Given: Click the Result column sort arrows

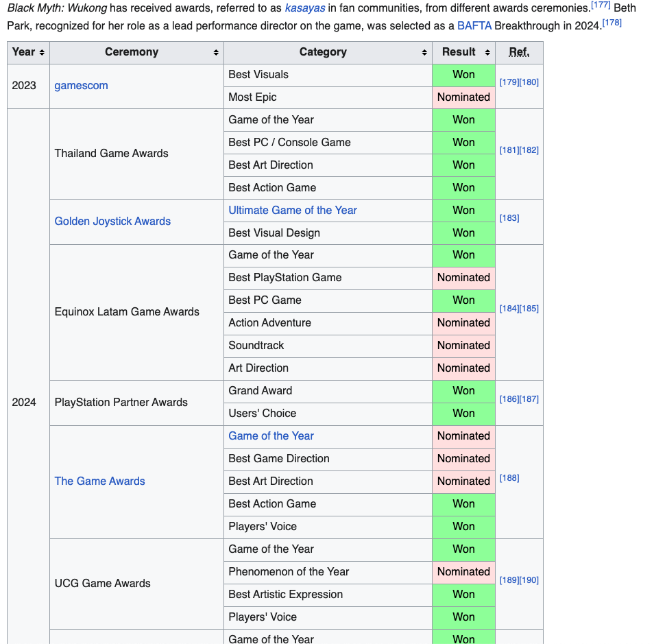Looking at the screenshot, I should 487,53.
